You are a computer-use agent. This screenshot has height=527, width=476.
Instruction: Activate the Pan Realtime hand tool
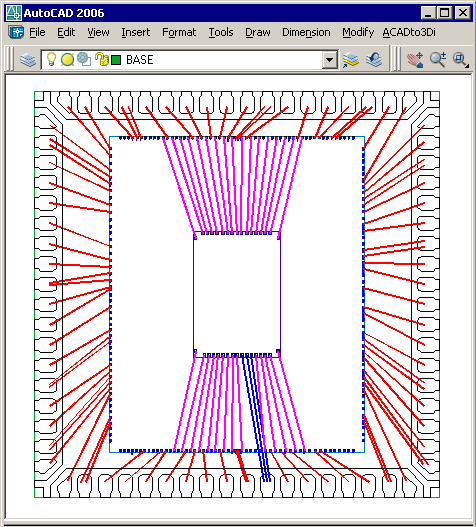coord(415,60)
